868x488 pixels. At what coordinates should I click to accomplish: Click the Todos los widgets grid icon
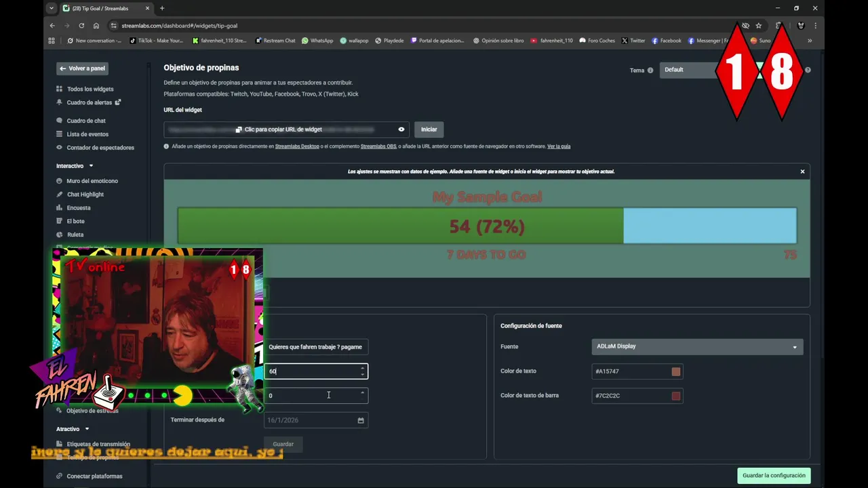pos(60,89)
